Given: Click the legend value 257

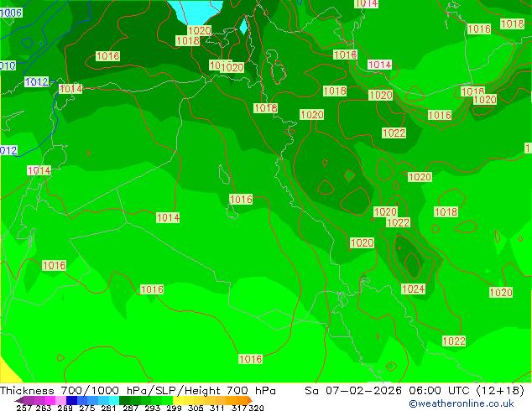Looking at the screenshot, I should coord(23,408).
